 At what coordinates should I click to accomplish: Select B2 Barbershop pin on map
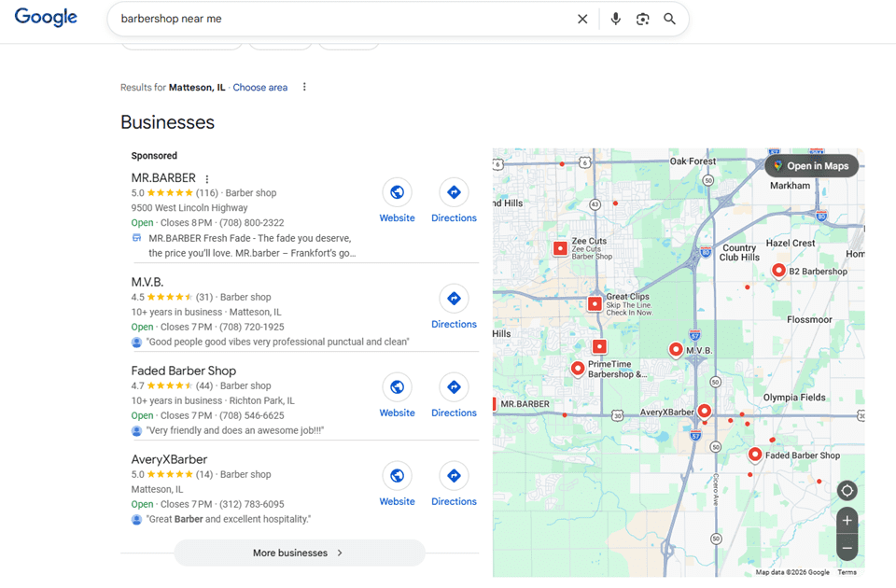click(778, 271)
